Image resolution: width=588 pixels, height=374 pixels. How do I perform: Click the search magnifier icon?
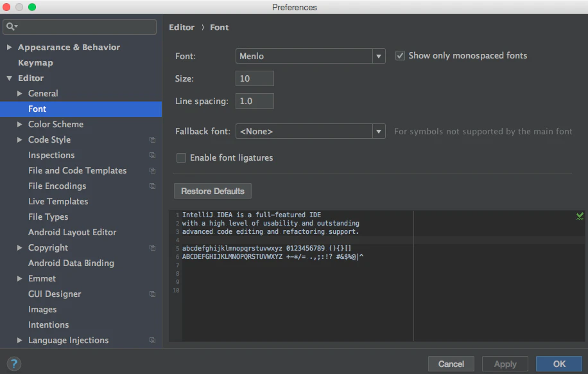click(10, 26)
